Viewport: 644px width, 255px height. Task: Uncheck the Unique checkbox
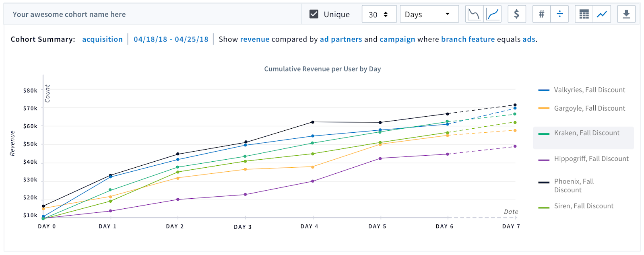pos(314,14)
